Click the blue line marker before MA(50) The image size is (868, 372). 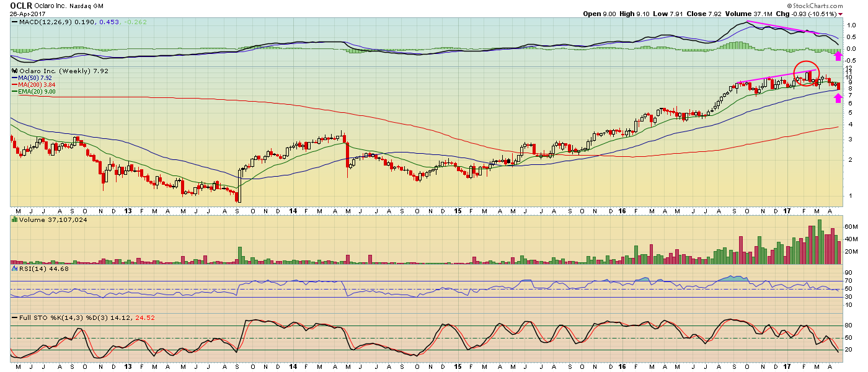tap(15, 78)
